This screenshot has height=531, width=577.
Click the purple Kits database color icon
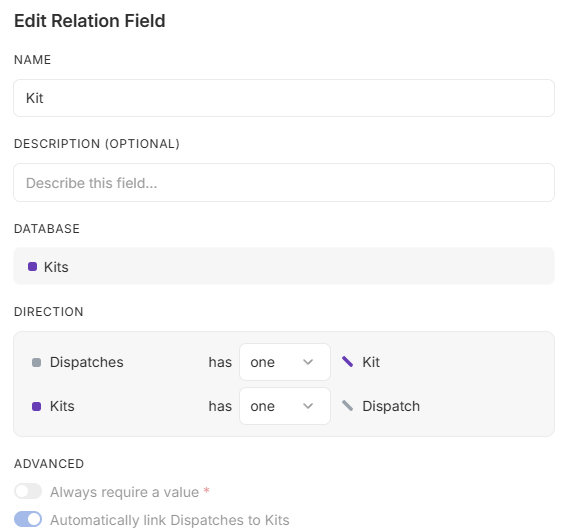32,266
